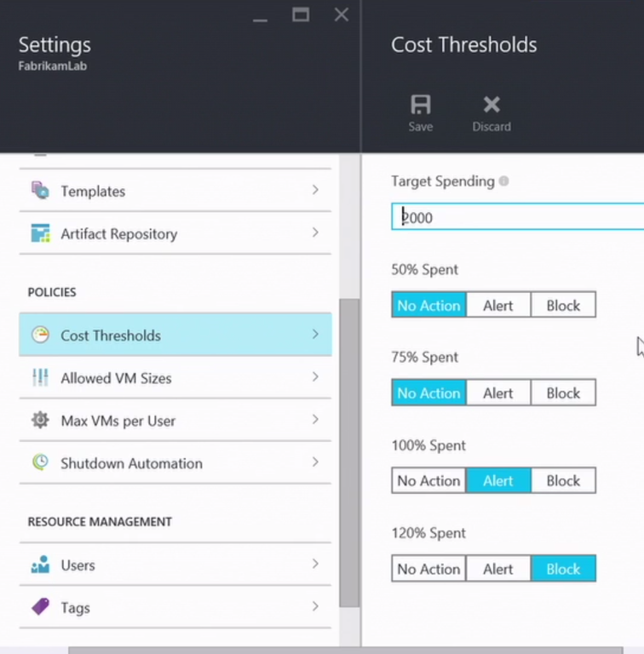Click the Artifact Repository icon
This screenshot has width=644, height=654.
click(x=40, y=232)
